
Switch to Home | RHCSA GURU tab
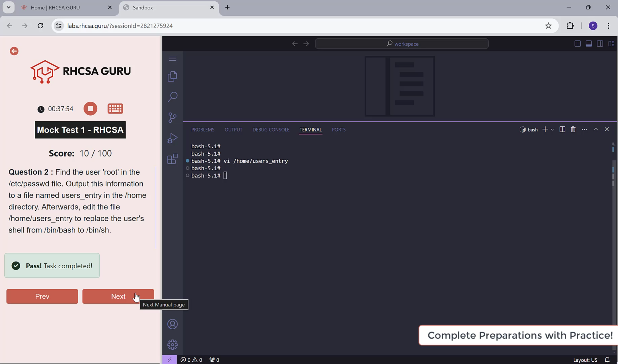(x=55, y=8)
